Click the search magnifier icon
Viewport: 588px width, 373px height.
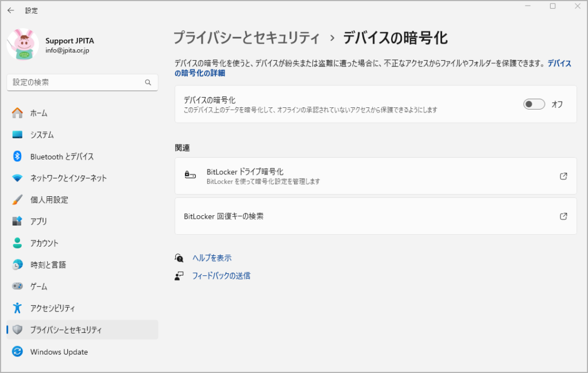click(x=148, y=83)
